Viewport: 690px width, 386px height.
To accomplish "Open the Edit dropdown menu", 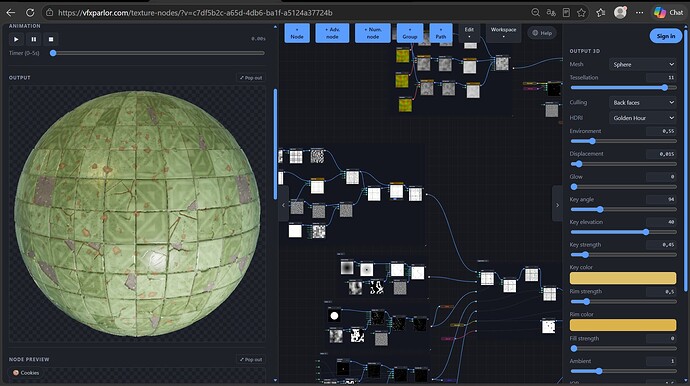I will tap(469, 33).
